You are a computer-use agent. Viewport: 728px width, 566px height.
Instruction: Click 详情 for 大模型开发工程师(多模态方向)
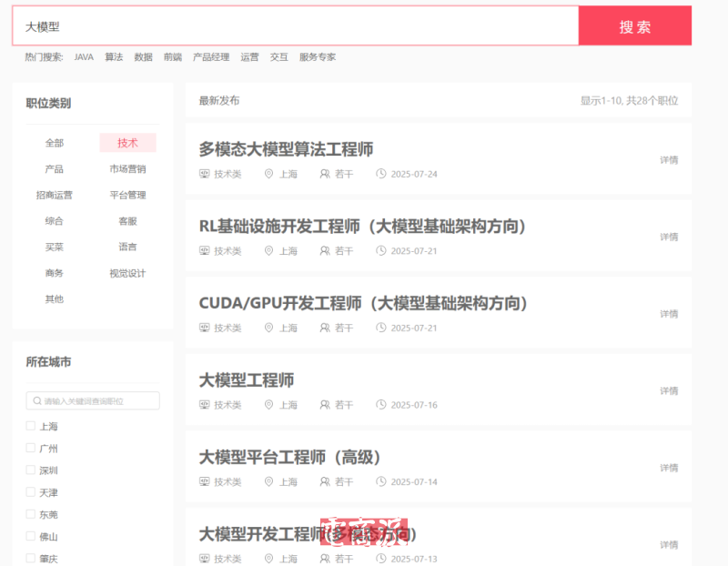[669, 545]
